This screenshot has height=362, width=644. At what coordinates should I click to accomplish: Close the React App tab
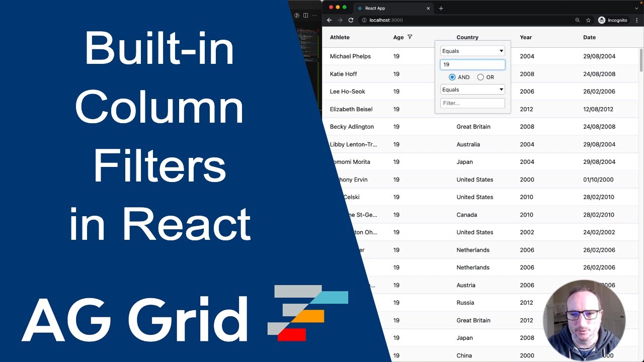pos(428,8)
